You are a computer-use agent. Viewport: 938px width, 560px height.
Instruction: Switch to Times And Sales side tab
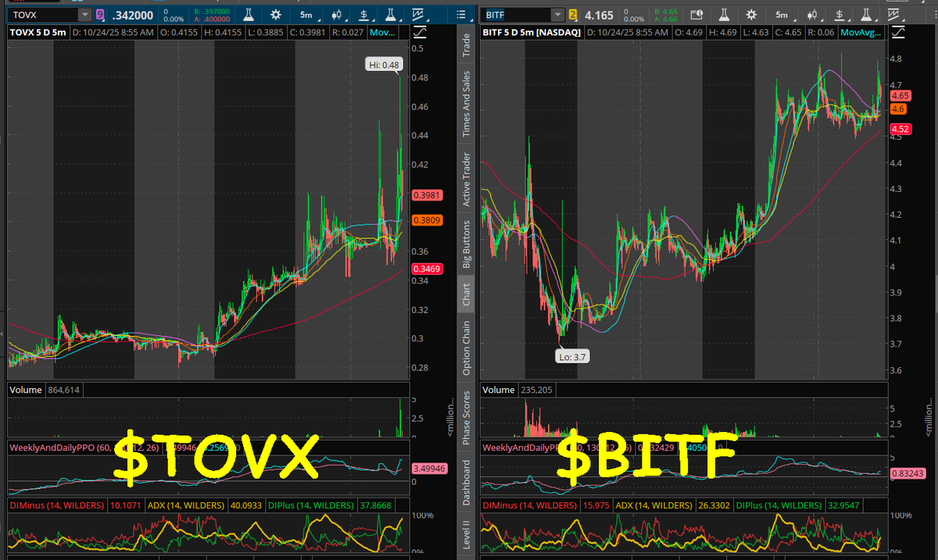click(467, 104)
